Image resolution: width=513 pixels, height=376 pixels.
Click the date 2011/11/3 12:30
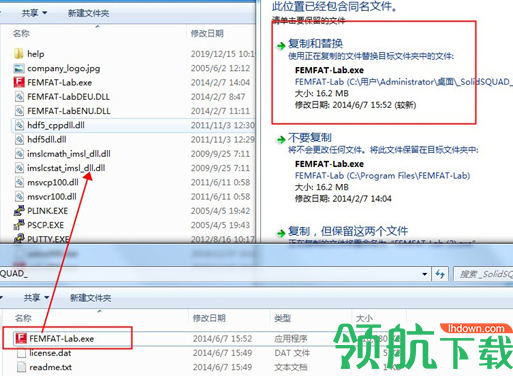[x=222, y=125]
